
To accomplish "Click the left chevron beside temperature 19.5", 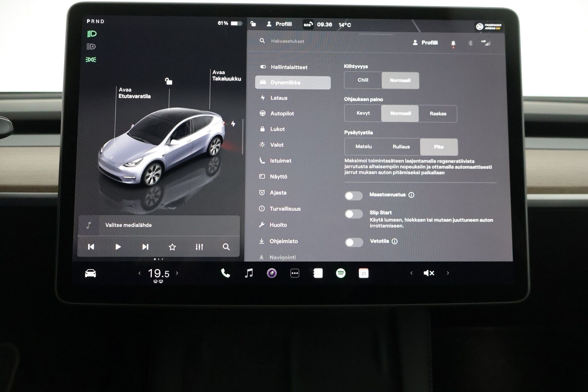I will click(x=139, y=273).
